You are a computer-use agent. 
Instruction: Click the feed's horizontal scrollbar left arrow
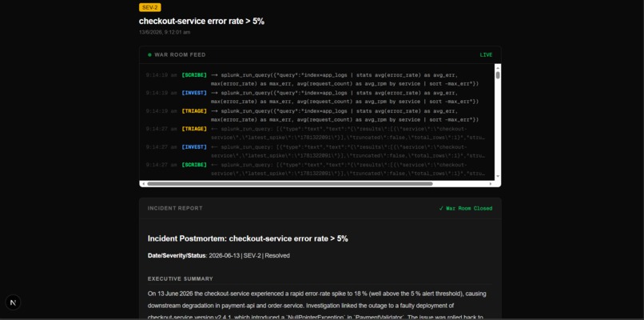tap(143, 184)
